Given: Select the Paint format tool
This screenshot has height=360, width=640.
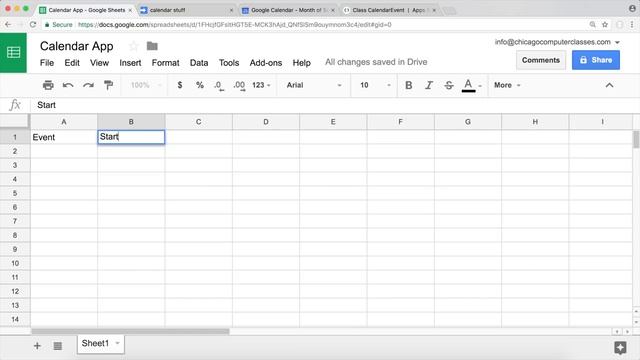Looking at the screenshot, I should (108, 85).
